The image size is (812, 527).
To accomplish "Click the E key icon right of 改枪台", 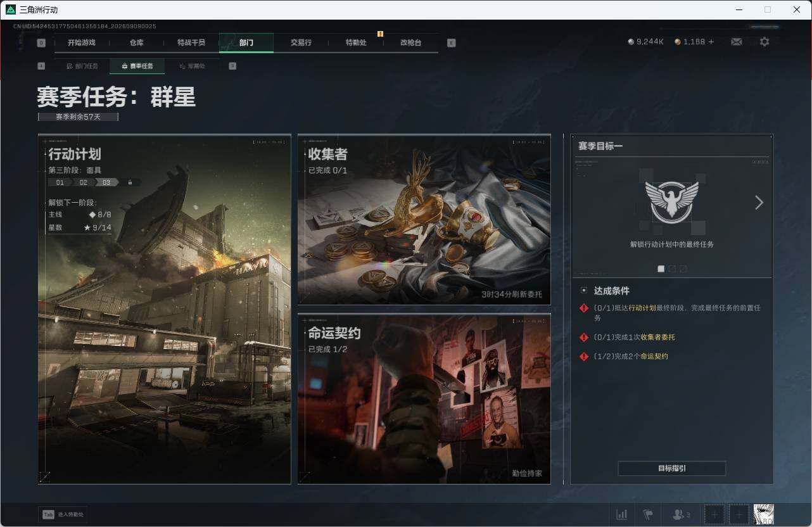I will click(x=451, y=43).
